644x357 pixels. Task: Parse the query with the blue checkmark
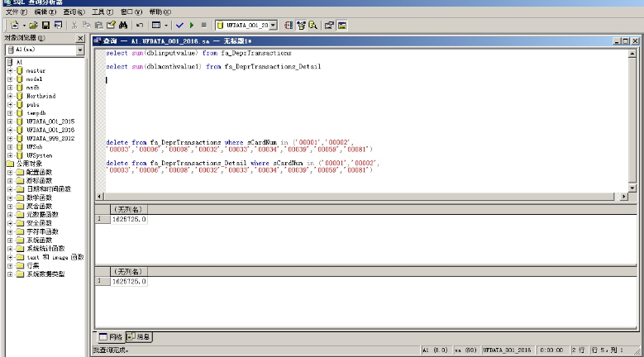click(x=179, y=26)
